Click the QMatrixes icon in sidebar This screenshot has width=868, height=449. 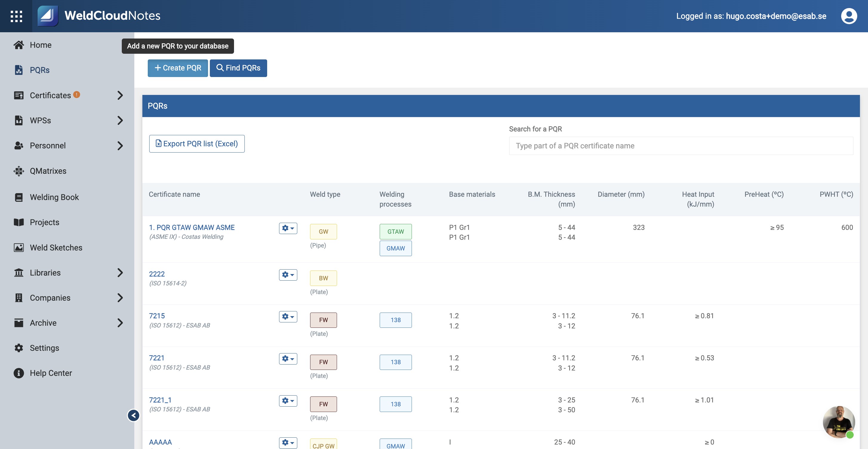19,171
